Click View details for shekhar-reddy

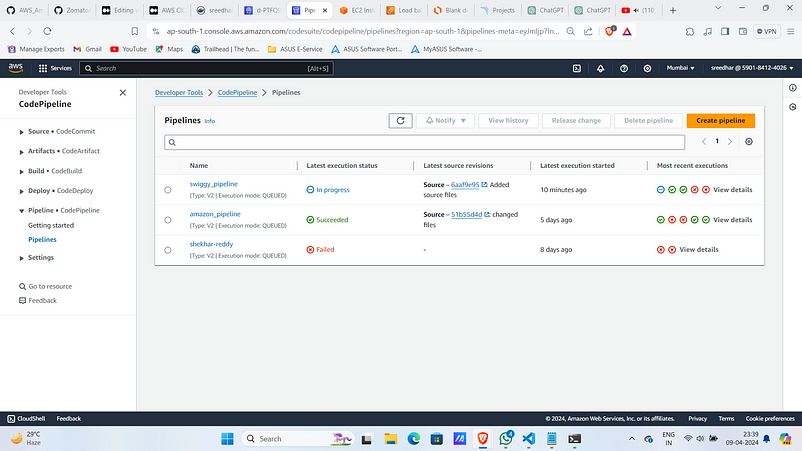pyautogui.click(x=699, y=250)
